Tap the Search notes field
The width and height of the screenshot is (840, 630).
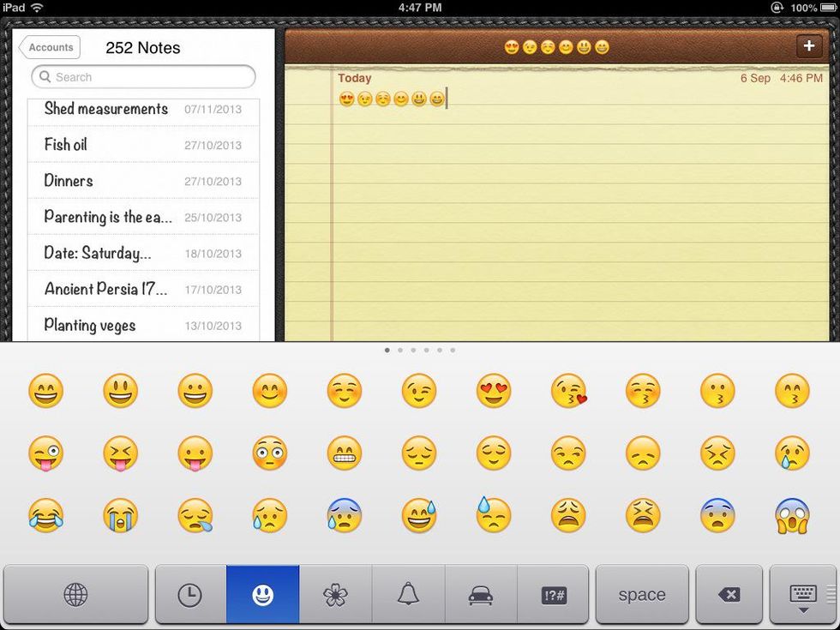coord(142,77)
